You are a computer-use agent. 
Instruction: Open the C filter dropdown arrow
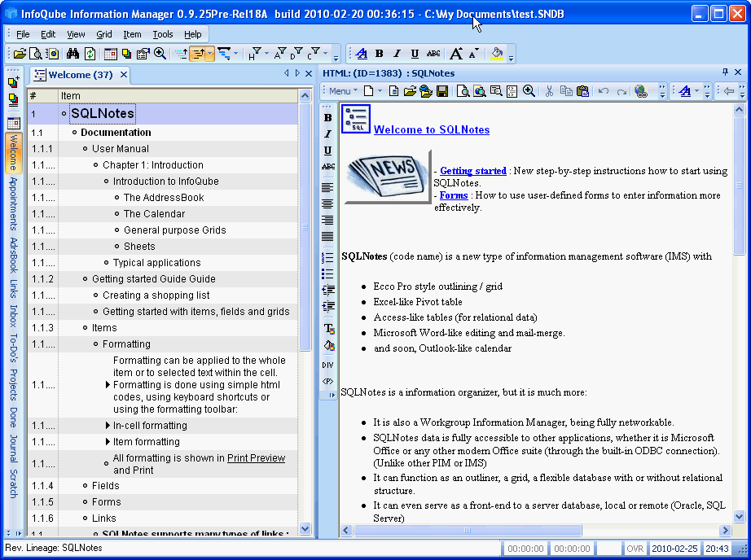(x=325, y=54)
